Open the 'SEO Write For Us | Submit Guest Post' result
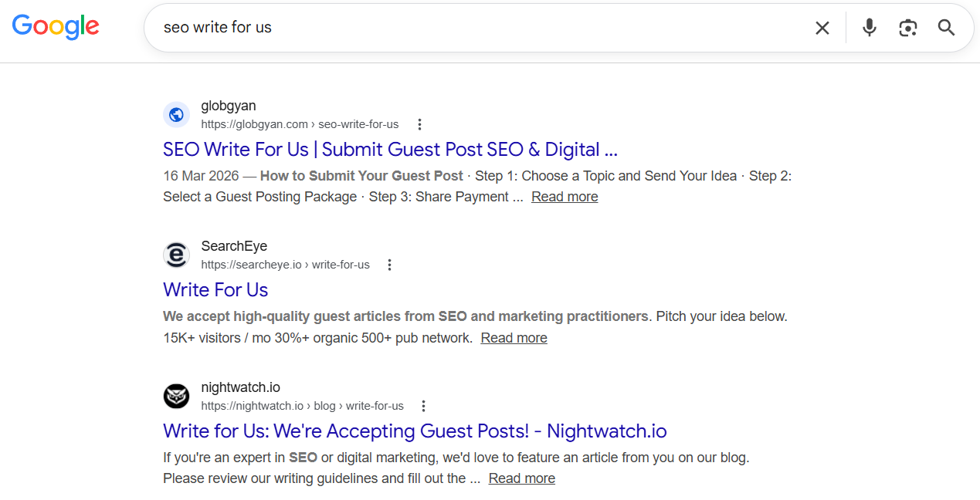This screenshot has width=980, height=500. point(390,150)
